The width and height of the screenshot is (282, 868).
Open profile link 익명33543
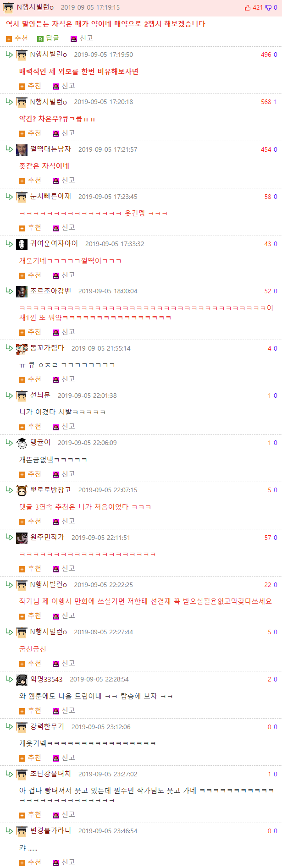46,679
